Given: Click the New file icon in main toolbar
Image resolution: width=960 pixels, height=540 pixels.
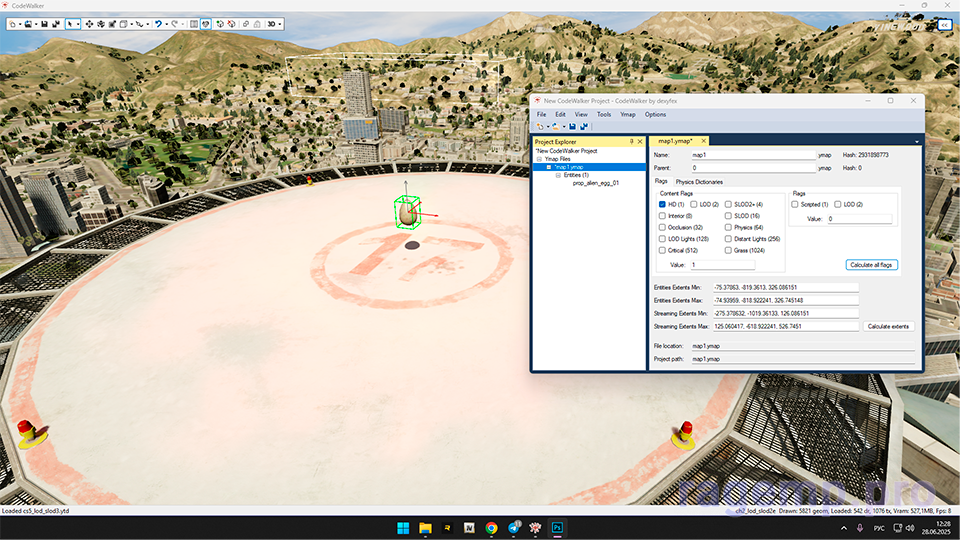Looking at the screenshot, I should coord(12,24).
